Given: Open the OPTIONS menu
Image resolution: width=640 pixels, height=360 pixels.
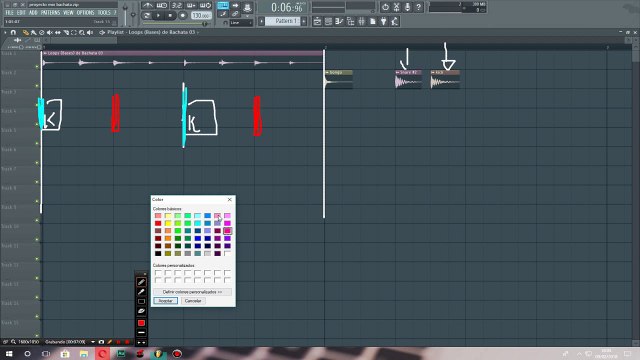Looking at the screenshot, I should (85, 13).
